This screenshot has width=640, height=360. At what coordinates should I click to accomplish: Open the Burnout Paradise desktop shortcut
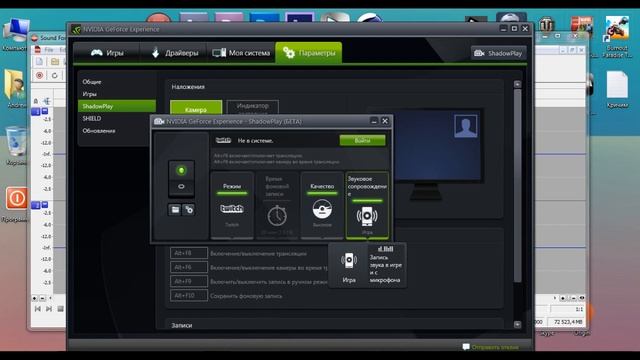tap(617, 29)
